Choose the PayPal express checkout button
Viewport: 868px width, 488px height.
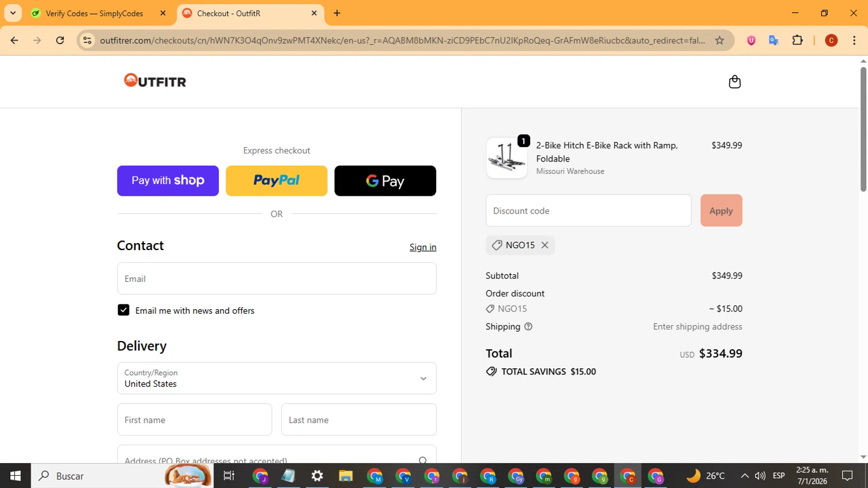click(277, 181)
